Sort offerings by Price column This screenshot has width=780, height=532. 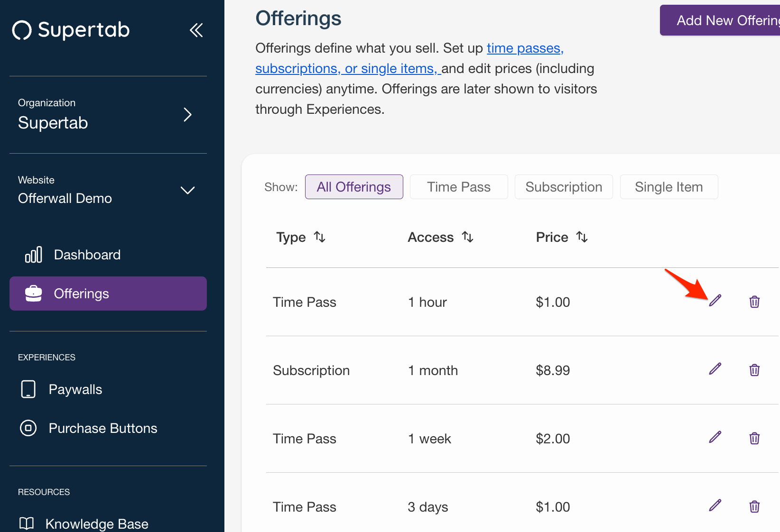click(582, 237)
